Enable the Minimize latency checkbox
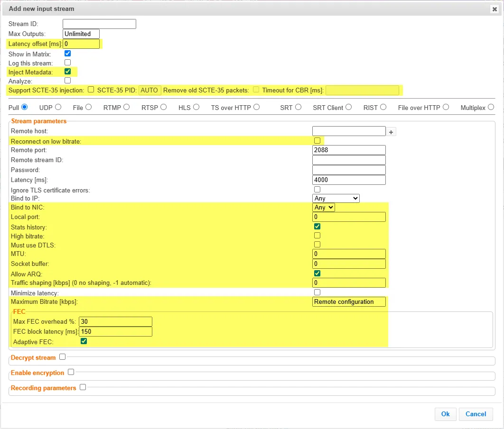This screenshot has width=504, height=429. click(317, 292)
